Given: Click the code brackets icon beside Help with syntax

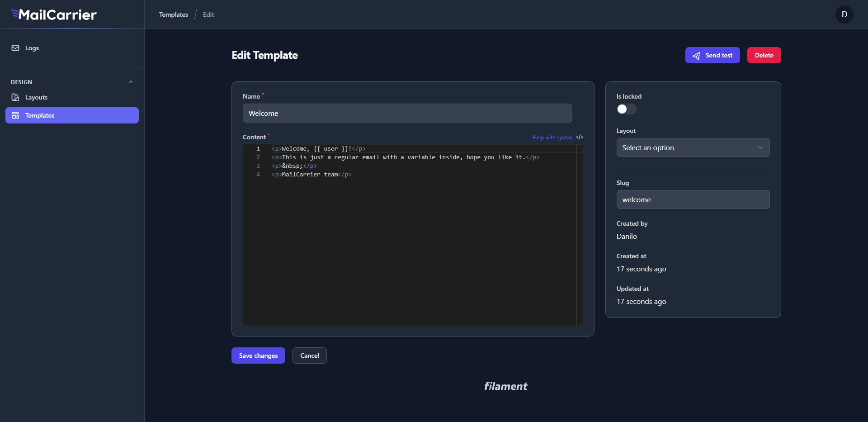Looking at the screenshot, I should coord(580,137).
